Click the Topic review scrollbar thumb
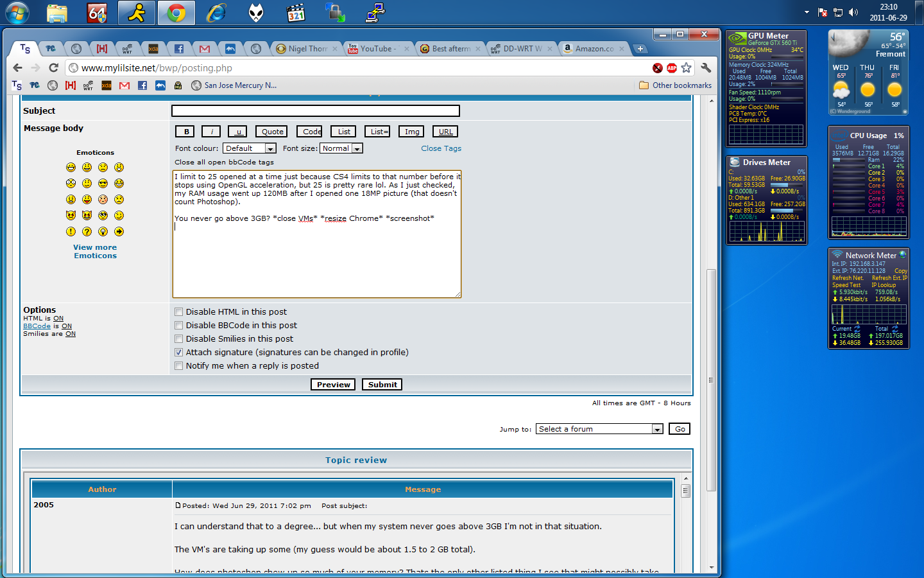 [x=685, y=491]
